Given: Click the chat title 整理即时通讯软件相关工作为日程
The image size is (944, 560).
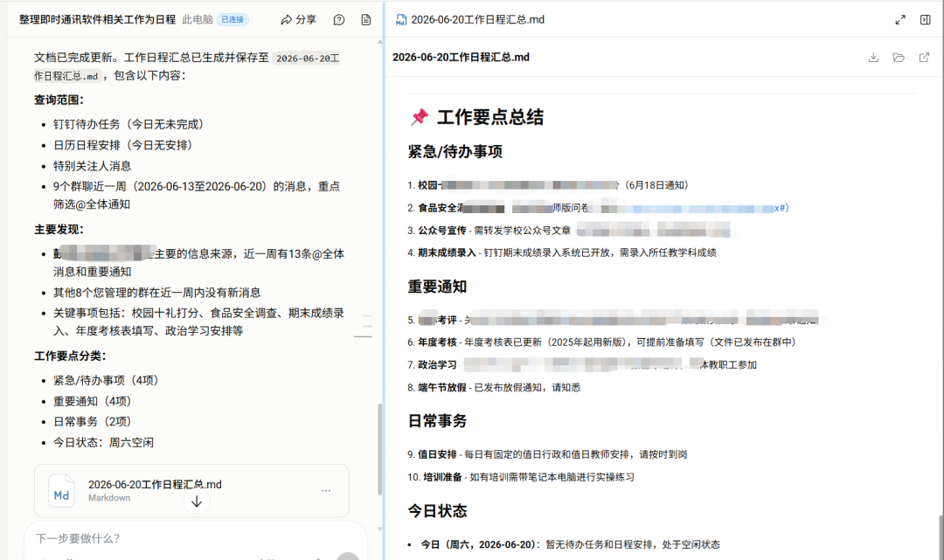Looking at the screenshot, I should 97,20.
